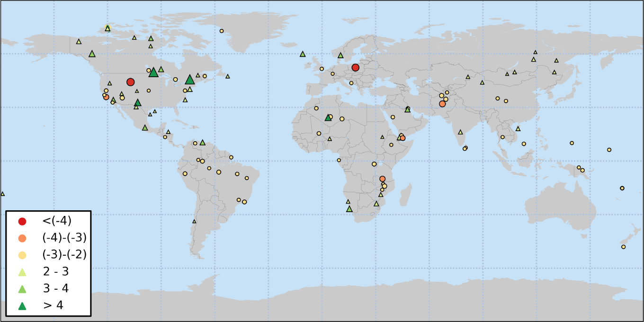Image resolution: width=644 pixels, height=322 pixels.
Task: Click the orange circle marker in Pakistan
Action: pos(442,104)
